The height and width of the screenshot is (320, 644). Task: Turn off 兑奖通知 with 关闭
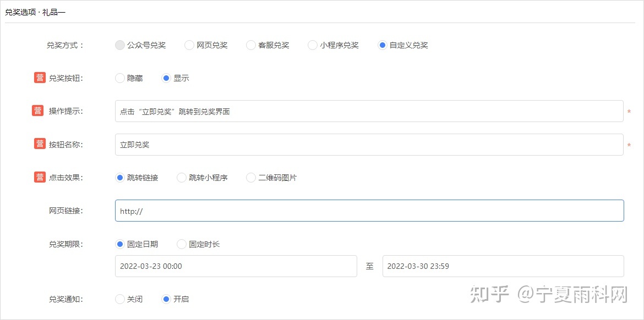[x=120, y=299]
